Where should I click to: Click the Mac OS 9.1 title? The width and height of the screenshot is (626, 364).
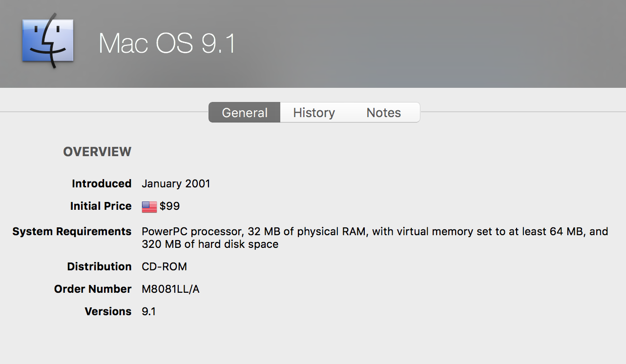point(167,43)
